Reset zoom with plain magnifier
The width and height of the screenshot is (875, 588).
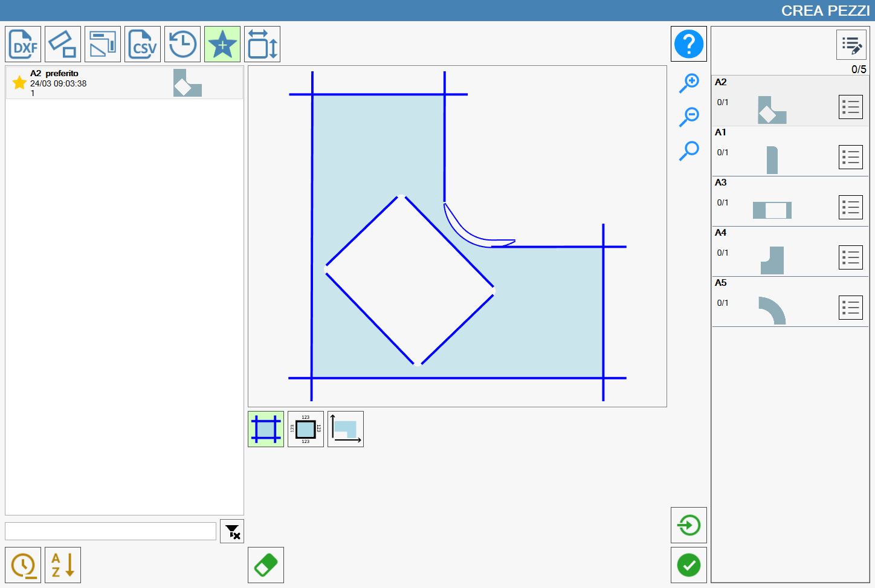point(689,150)
